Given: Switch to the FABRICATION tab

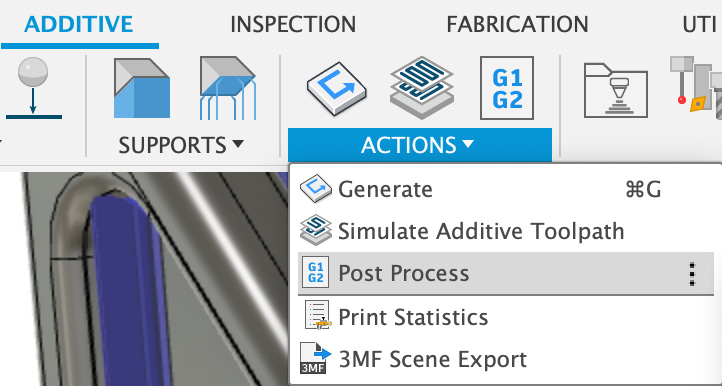Looking at the screenshot, I should [517, 24].
